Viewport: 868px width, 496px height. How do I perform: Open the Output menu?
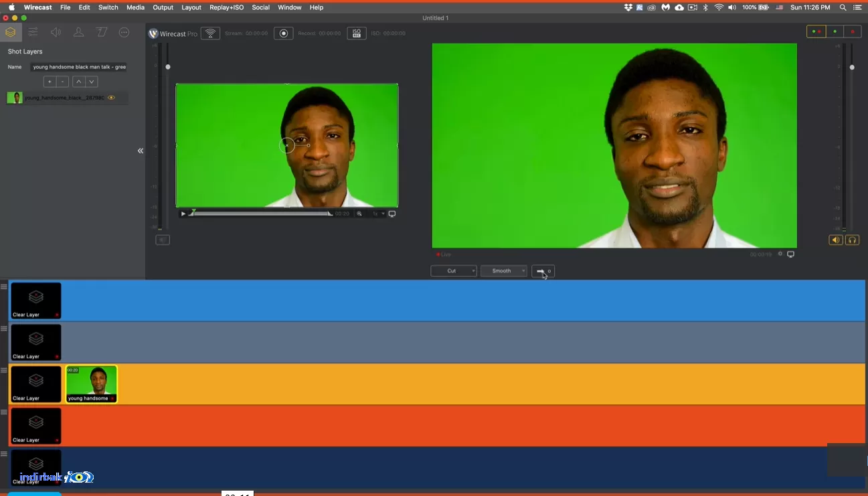[163, 7]
